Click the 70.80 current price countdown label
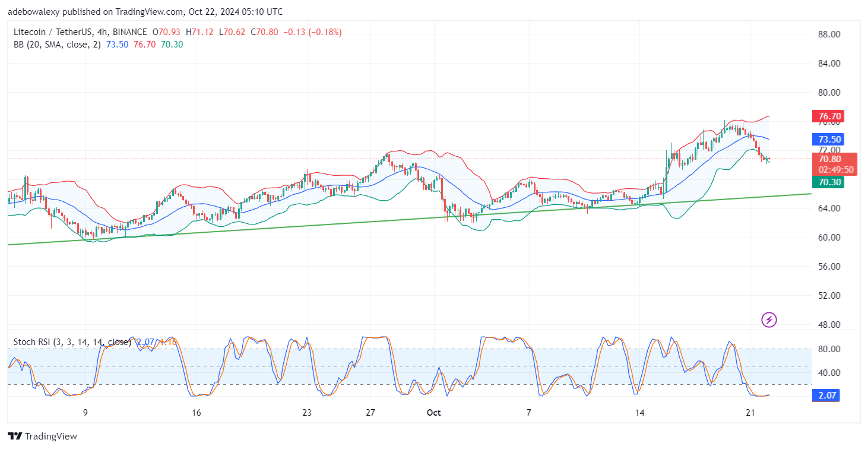The height and width of the screenshot is (449, 868). pyautogui.click(x=835, y=165)
